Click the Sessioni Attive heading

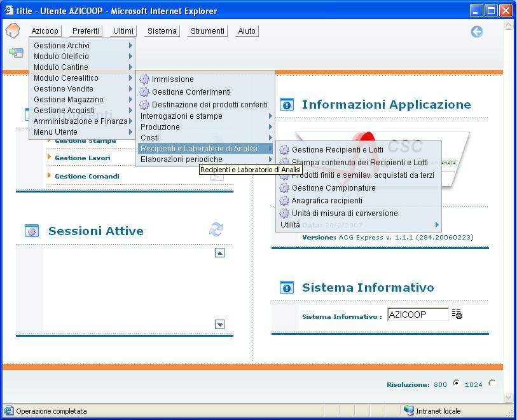(x=96, y=231)
